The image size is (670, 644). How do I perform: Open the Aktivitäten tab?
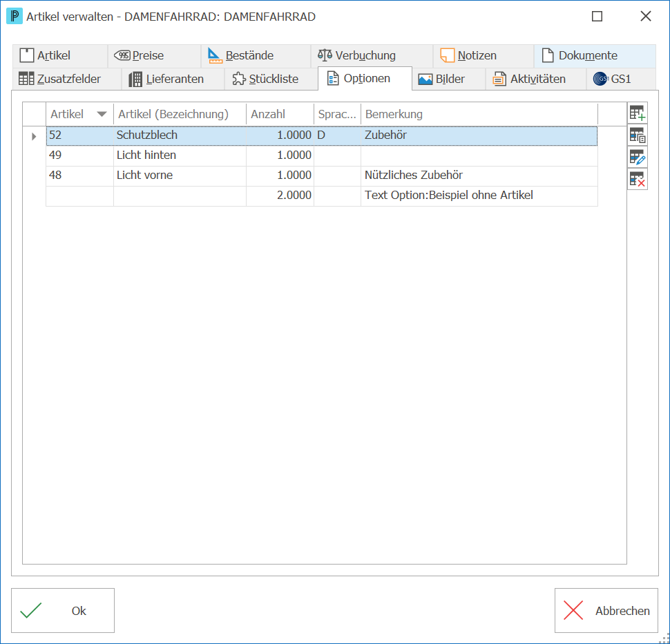(536, 79)
